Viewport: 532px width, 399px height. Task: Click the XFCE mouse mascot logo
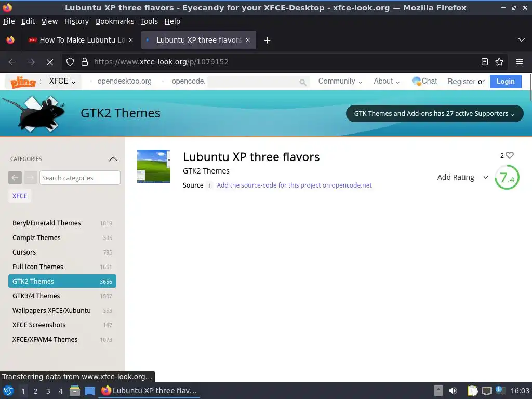(x=33, y=114)
